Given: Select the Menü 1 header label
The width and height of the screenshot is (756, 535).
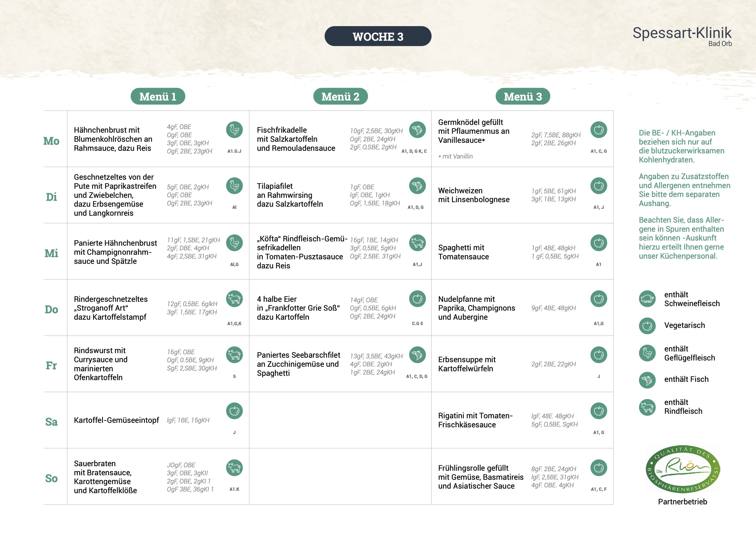Looking at the screenshot, I should pos(158,96).
